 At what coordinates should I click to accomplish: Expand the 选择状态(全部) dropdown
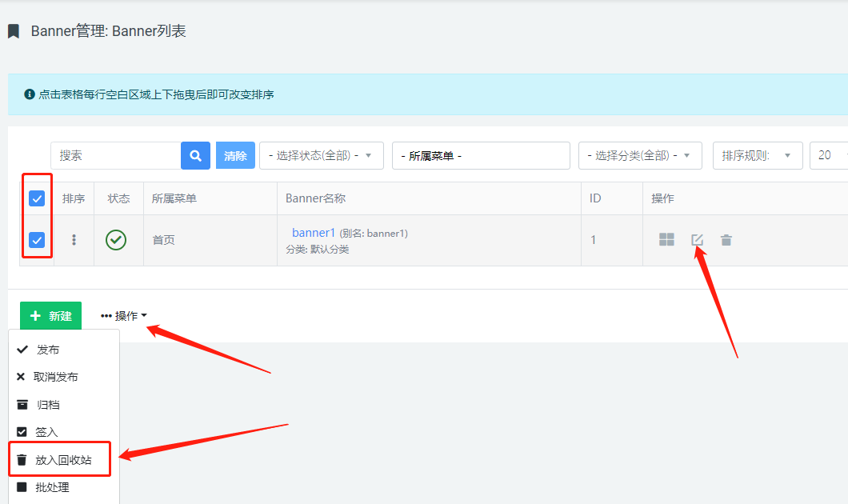321,156
